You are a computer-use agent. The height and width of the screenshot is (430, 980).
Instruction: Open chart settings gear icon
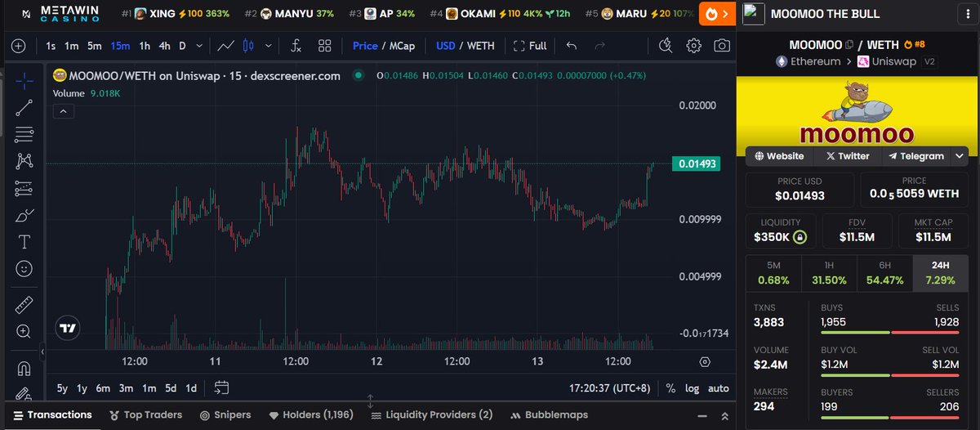(693, 46)
